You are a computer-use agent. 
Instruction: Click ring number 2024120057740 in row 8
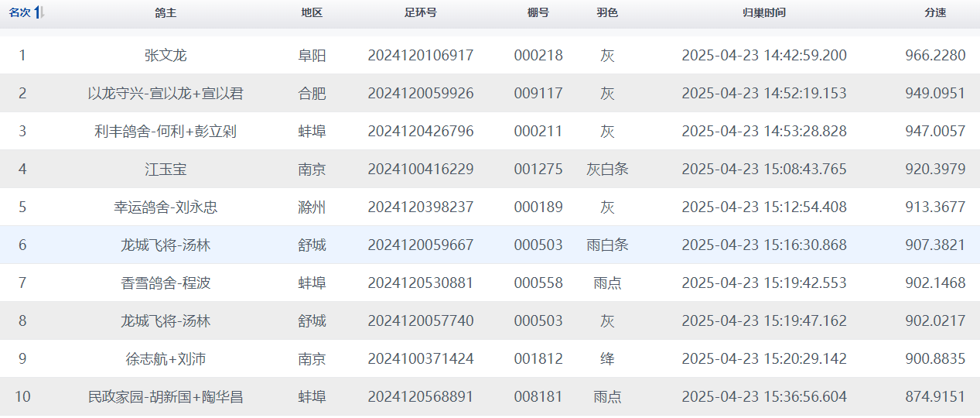tap(420, 321)
